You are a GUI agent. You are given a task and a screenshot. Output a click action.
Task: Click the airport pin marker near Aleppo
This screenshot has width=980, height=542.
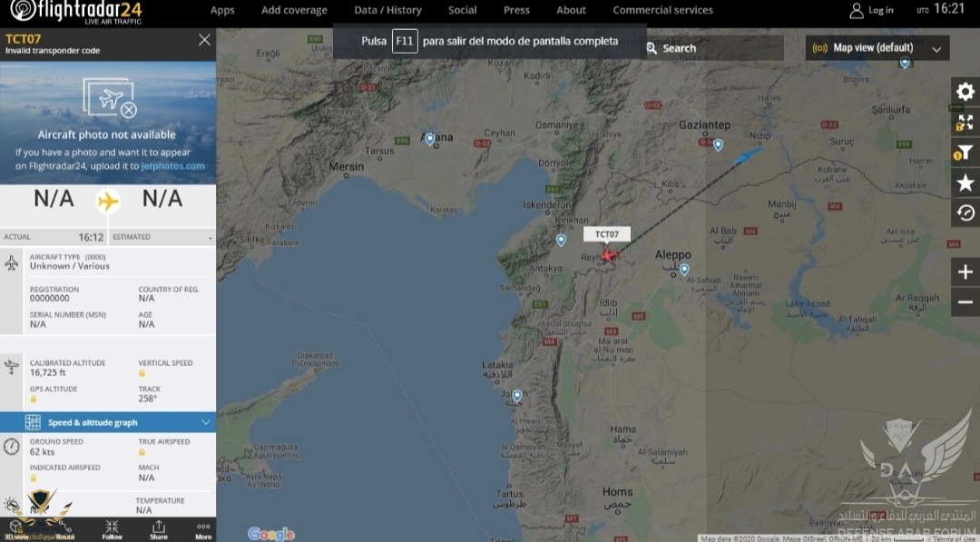(684, 270)
